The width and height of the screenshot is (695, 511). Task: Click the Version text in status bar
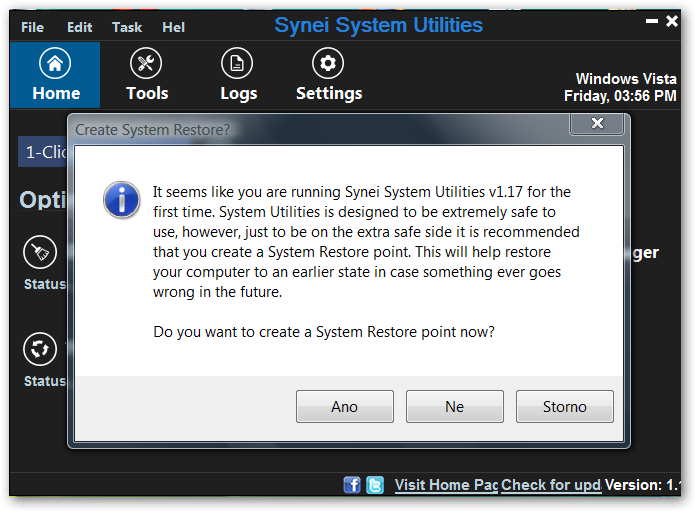[642, 485]
